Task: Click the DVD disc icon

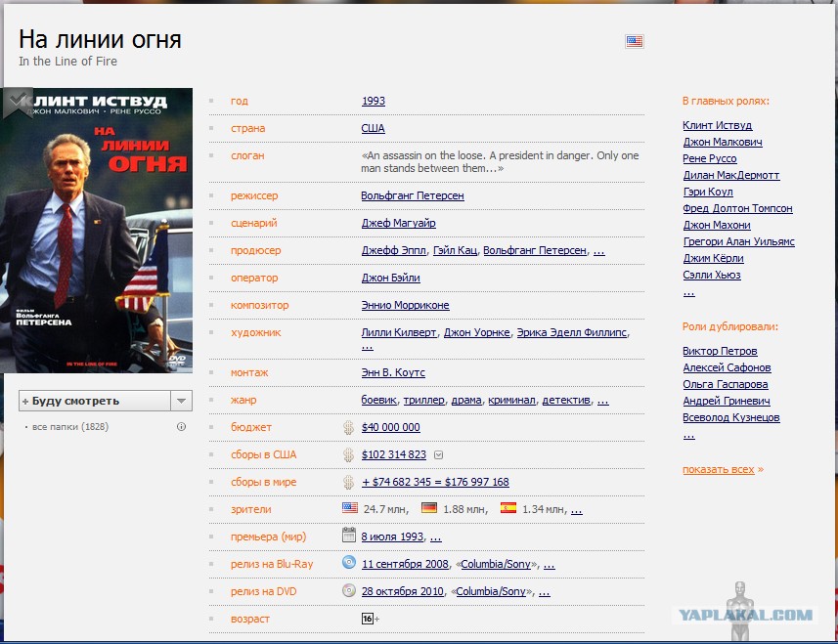Action: point(349,590)
